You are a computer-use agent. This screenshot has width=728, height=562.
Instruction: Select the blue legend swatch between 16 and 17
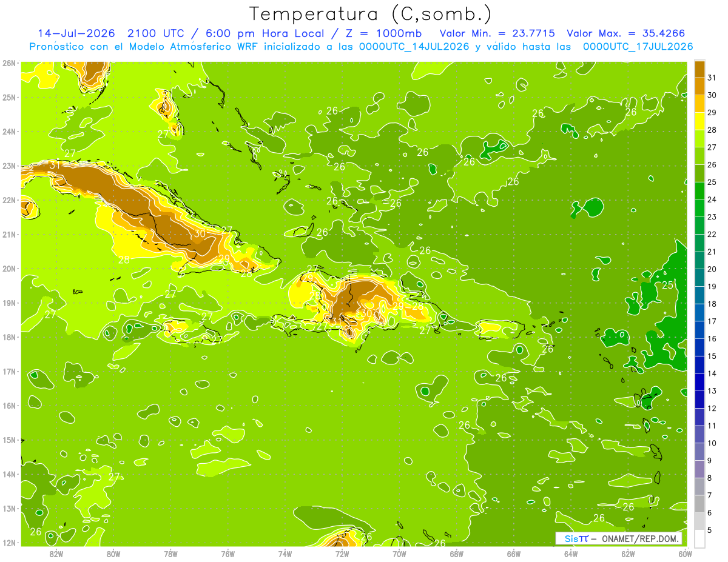699,330
